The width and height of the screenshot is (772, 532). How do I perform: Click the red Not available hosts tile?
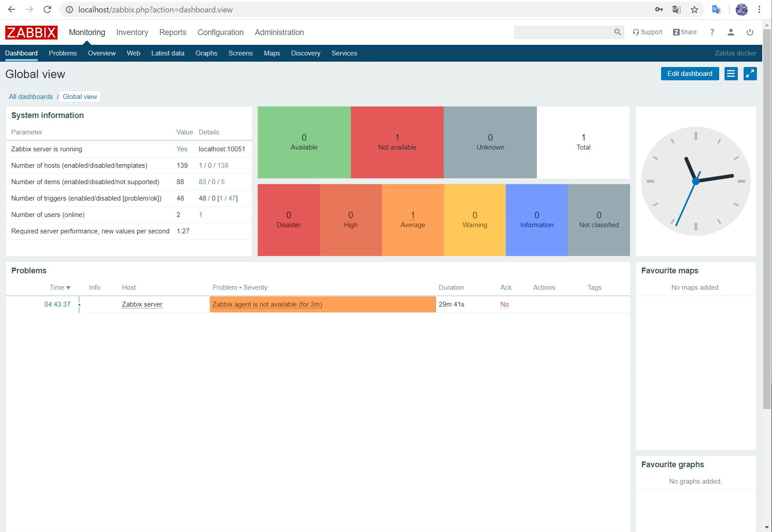[x=397, y=142]
